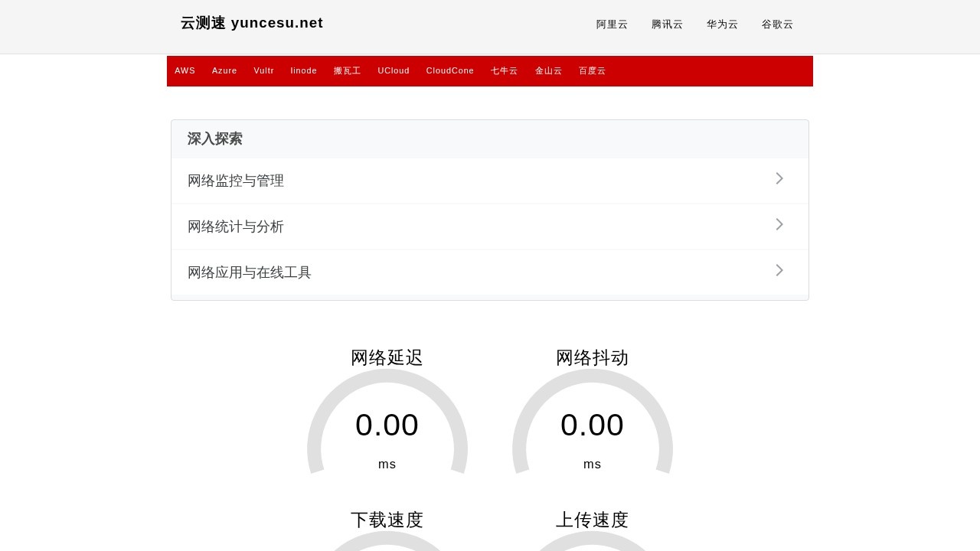Screen dimensions: 980x551
Task: Select Azure in the red bar
Action: coord(224,70)
